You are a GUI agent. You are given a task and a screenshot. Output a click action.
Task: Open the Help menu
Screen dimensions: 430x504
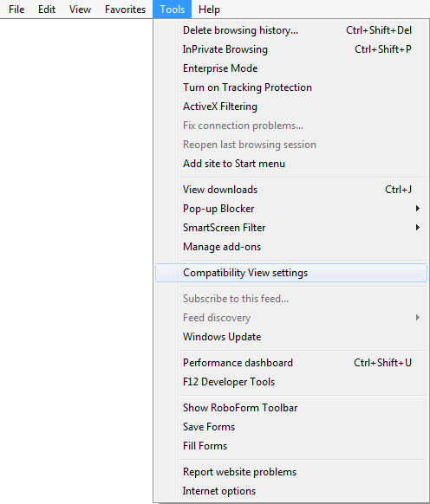pos(209,10)
